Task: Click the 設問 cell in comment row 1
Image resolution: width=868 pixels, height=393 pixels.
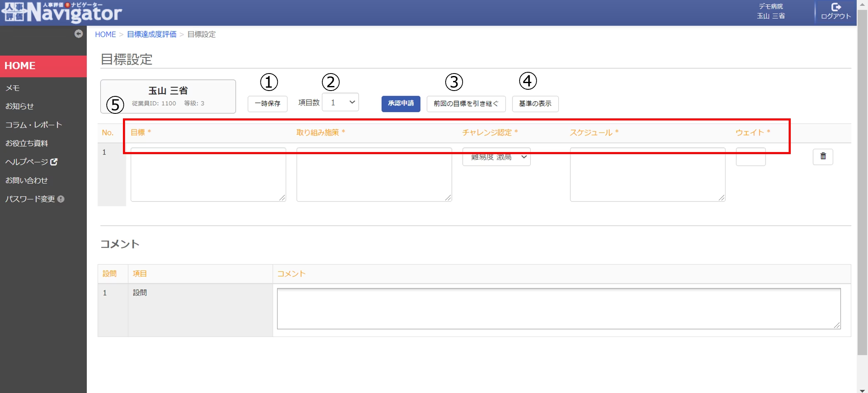Action: pyautogui.click(x=200, y=310)
